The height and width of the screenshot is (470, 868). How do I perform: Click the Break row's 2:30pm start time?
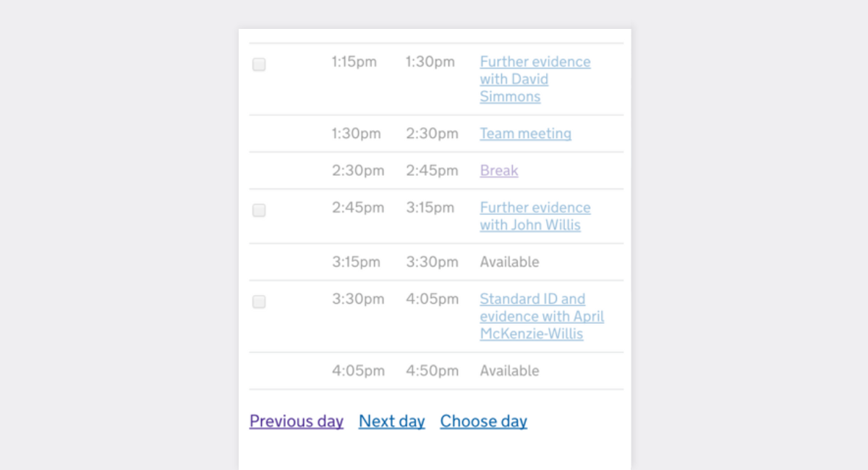tap(358, 171)
